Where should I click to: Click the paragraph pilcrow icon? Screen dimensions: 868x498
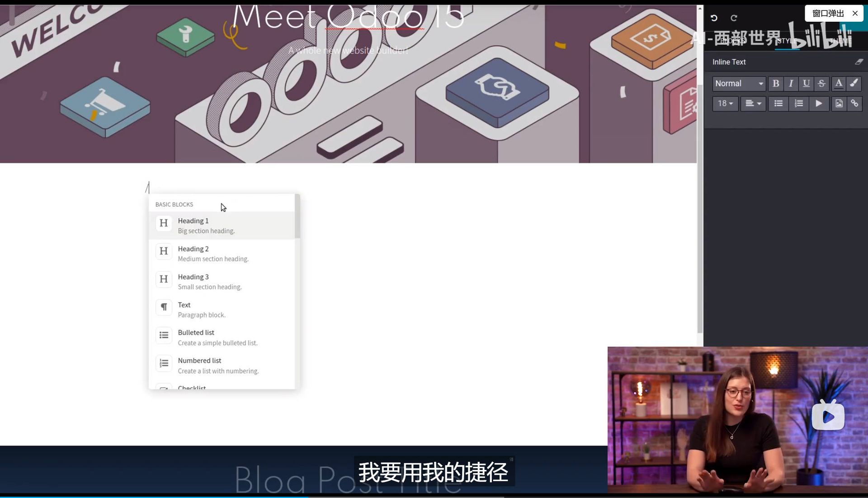click(164, 307)
